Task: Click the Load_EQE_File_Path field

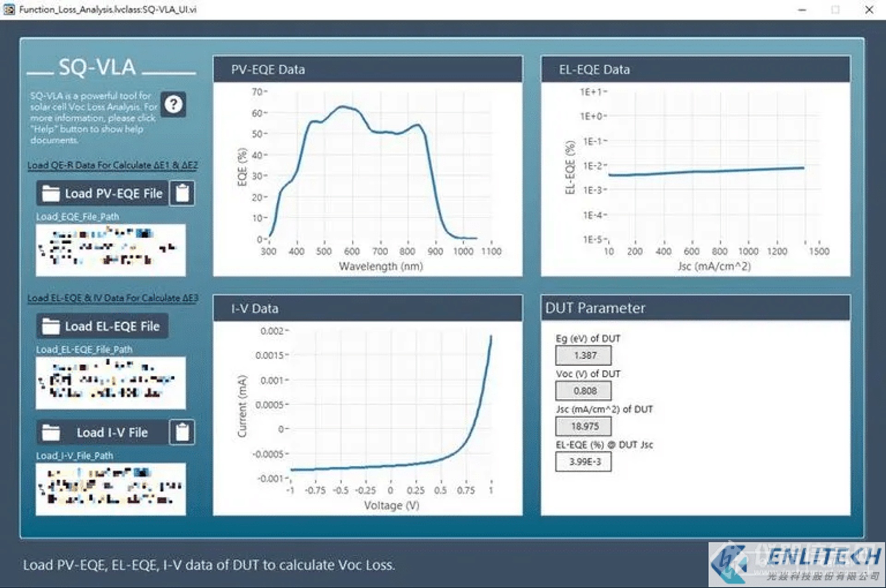Action: pos(111,250)
